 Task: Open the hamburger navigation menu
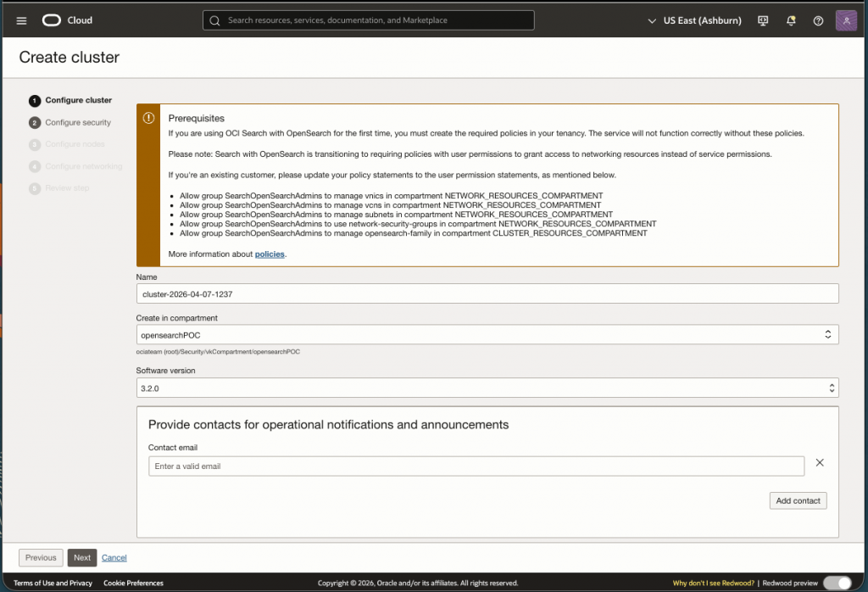22,20
